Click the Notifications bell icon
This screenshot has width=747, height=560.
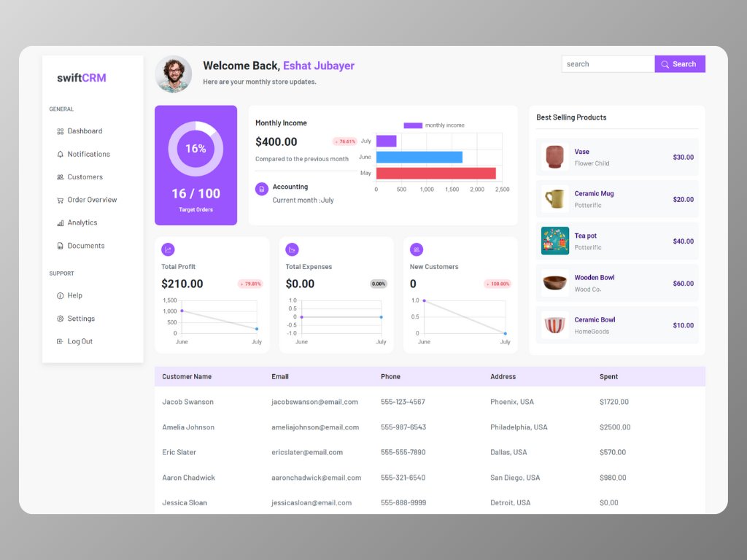pyautogui.click(x=60, y=155)
